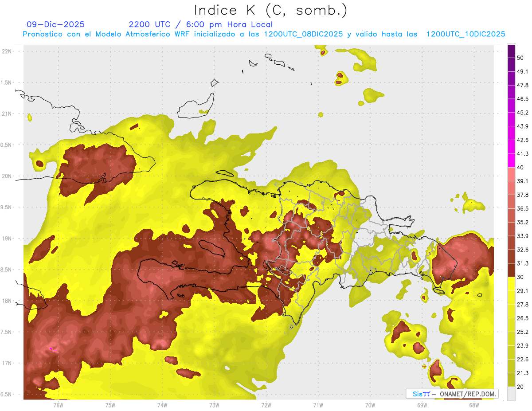Screen dimensions: 532x411
Task: Click the 'Indice K (C, somb.)' title
Action: (x=270, y=10)
